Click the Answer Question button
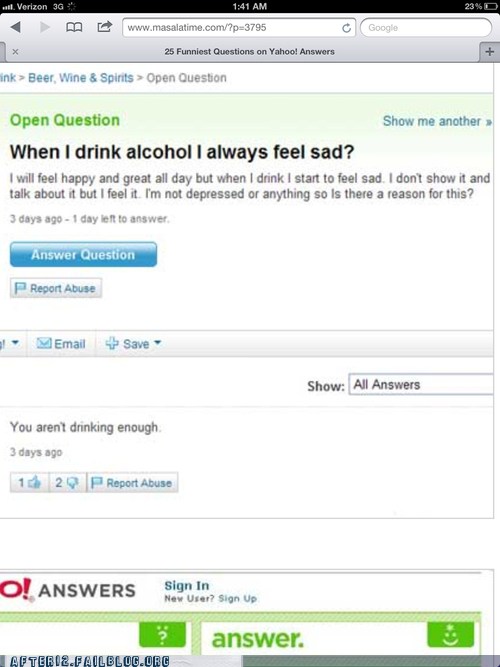Viewport: 500px width, 667px height. (83, 254)
